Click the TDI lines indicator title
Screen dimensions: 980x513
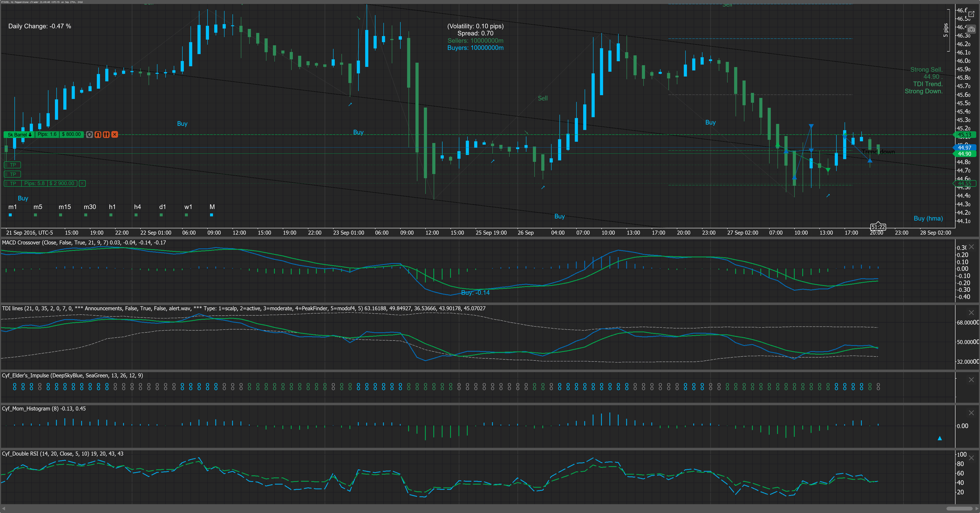243,308
